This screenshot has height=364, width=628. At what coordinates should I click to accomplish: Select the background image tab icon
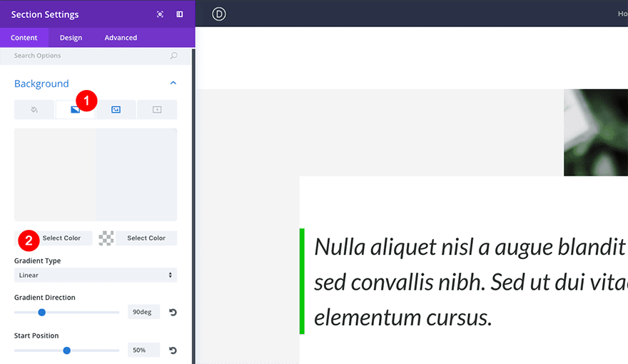(116, 110)
